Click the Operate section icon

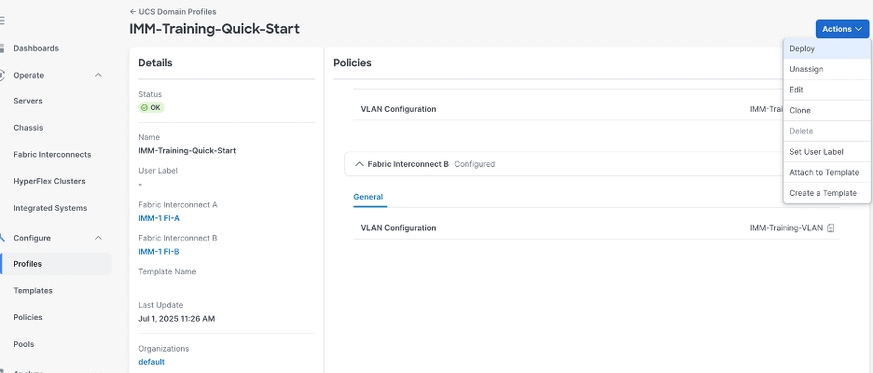[2, 75]
